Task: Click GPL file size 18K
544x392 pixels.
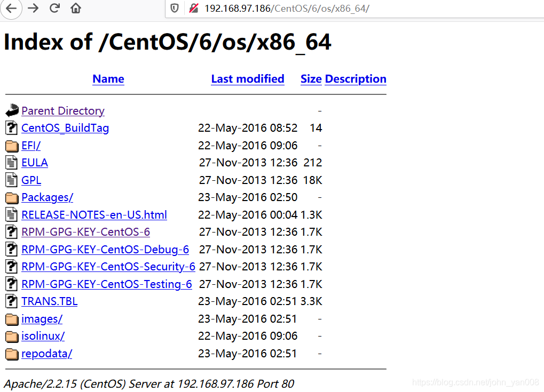Action: [x=313, y=180]
